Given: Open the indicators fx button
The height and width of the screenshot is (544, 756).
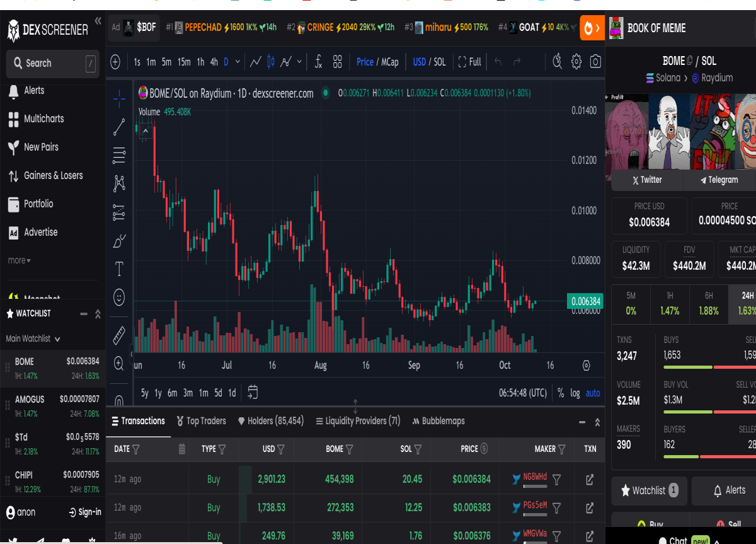Looking at the screenshot, I should [x=318, y=62].
